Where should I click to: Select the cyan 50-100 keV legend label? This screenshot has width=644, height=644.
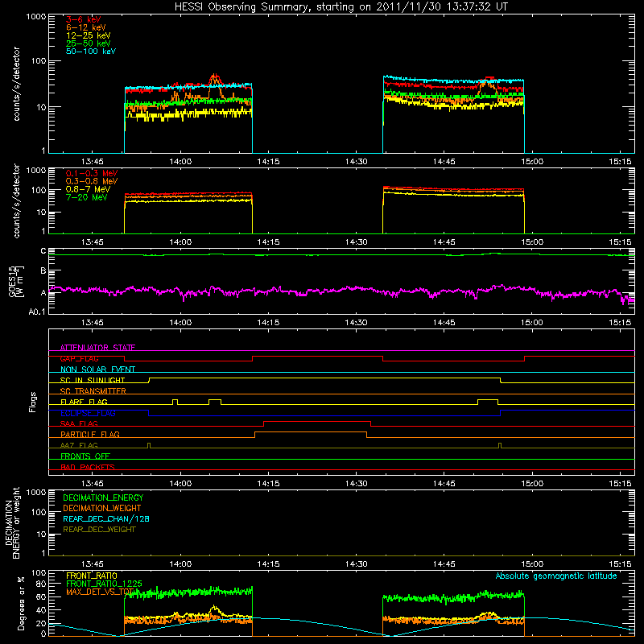coord(91,52)
